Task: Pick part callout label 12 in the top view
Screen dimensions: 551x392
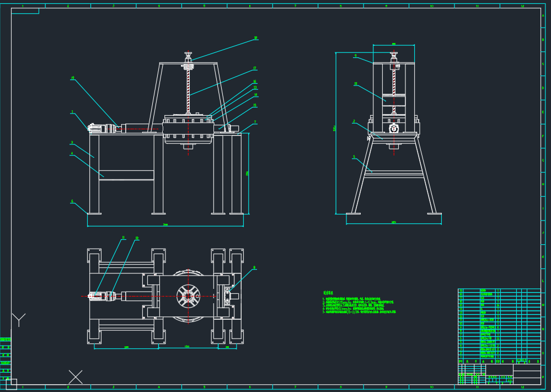Action: (x=137, y=238)
